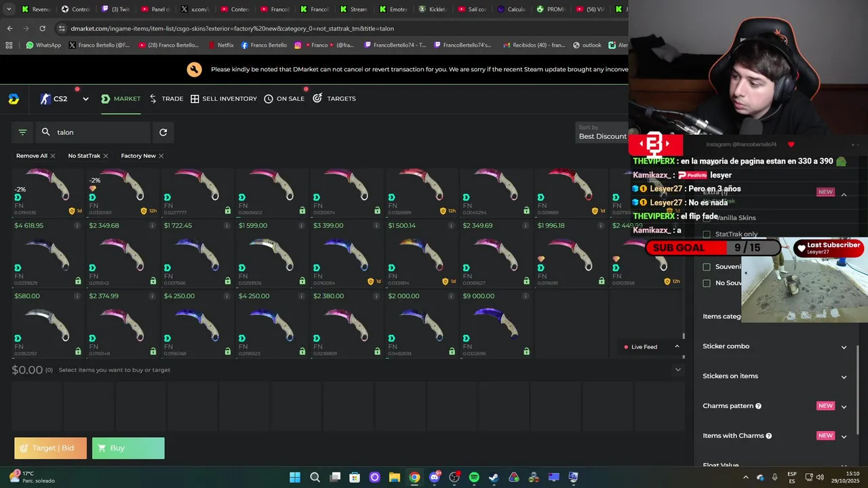Image resolution: width=868 pixels, height=488 pixels.
Task: Open the TARGETS tab
Action: 334,99
